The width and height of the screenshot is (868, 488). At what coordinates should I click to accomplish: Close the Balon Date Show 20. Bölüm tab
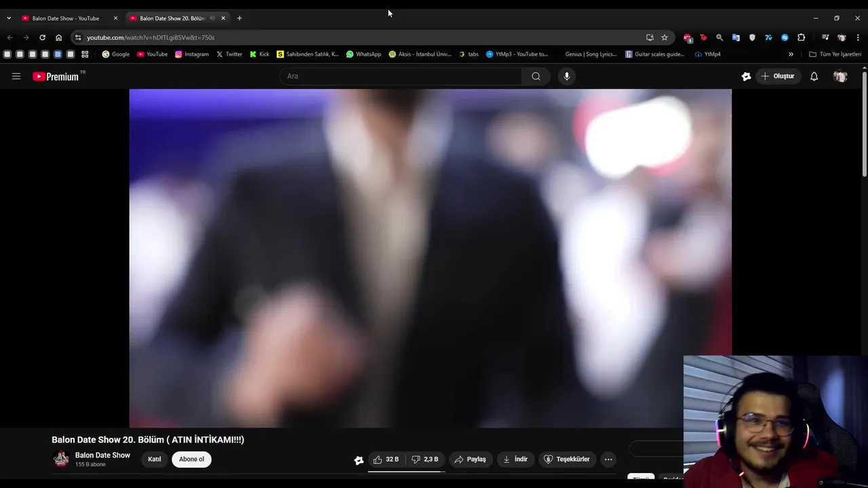tap(223, 18)
